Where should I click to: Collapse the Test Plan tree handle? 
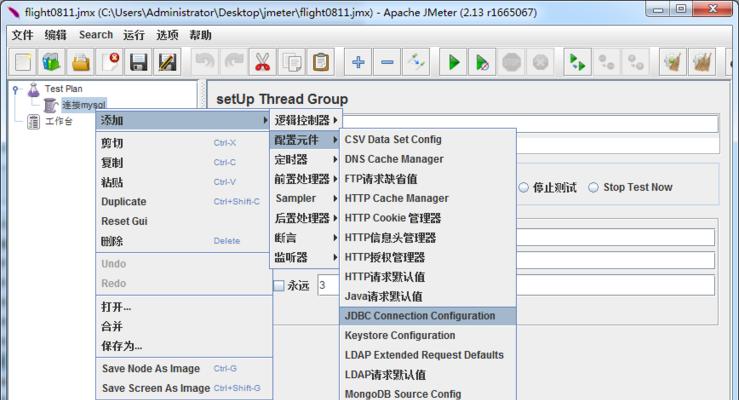coord(16,89)
